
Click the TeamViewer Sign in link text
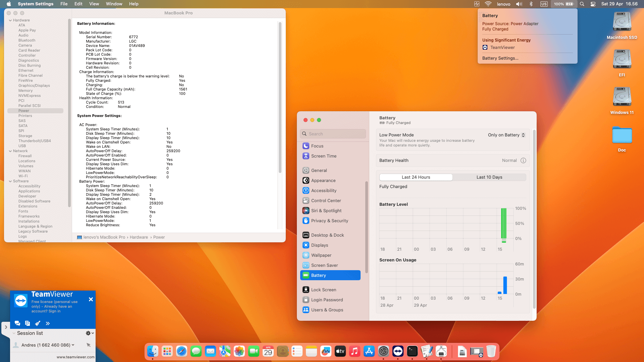(x=55, y=311)
